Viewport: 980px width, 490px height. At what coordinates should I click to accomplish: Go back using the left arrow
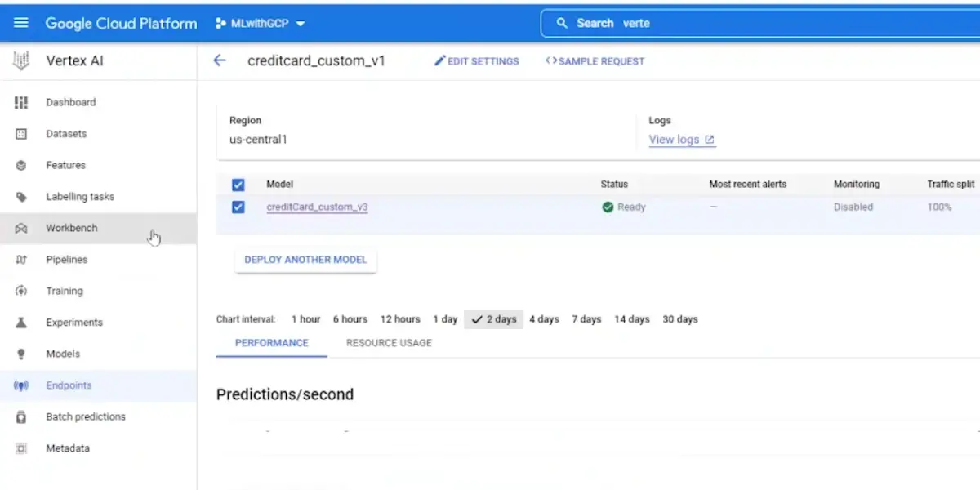point(219,60)
